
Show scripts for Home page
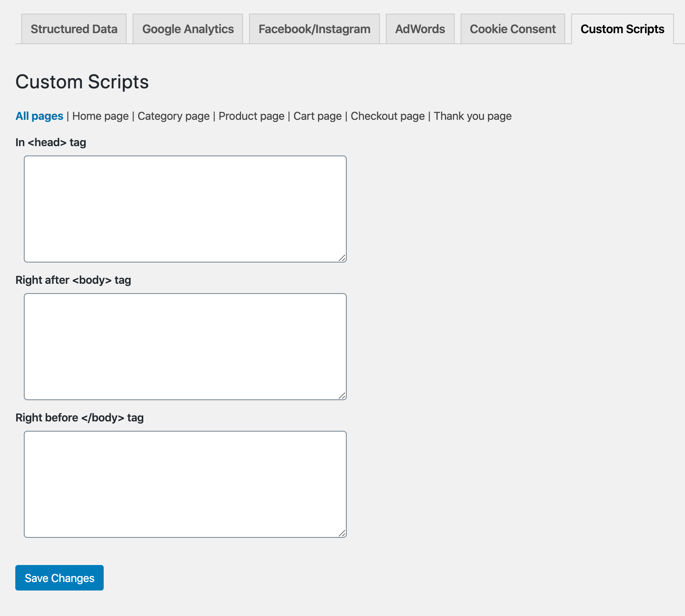(100, 116)
